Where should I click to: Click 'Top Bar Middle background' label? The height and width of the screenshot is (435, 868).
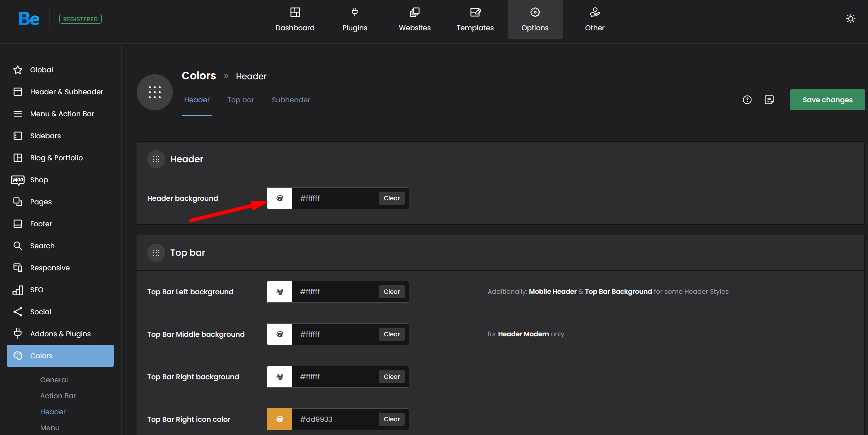(x=196, y=334)
